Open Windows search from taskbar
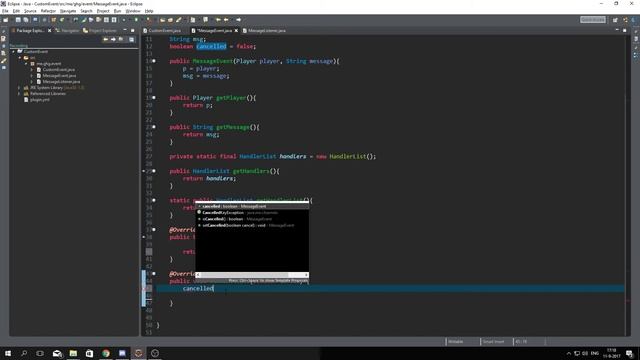640x360 pixels. pos(24,353)
